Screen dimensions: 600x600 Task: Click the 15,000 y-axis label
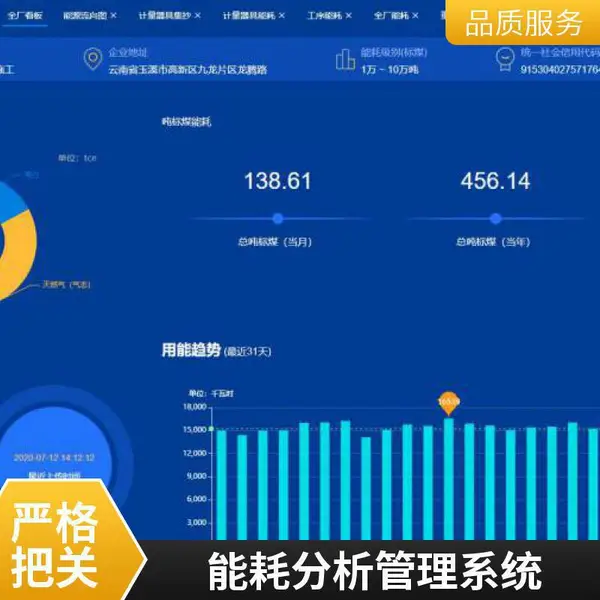tap(195, 430)
